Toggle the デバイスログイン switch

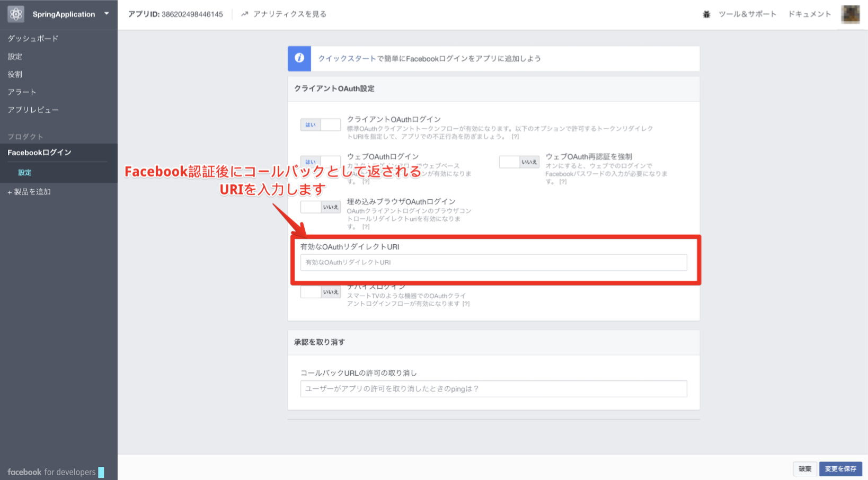[320, 292]
